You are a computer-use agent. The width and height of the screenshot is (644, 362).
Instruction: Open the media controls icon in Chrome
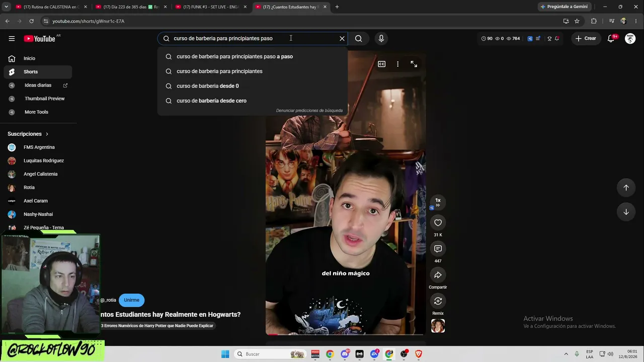[612, 21]
